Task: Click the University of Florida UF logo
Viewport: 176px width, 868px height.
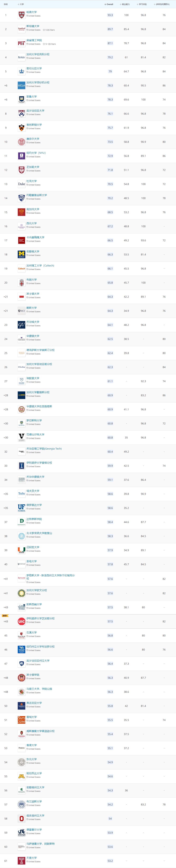Action: [22, 508]
